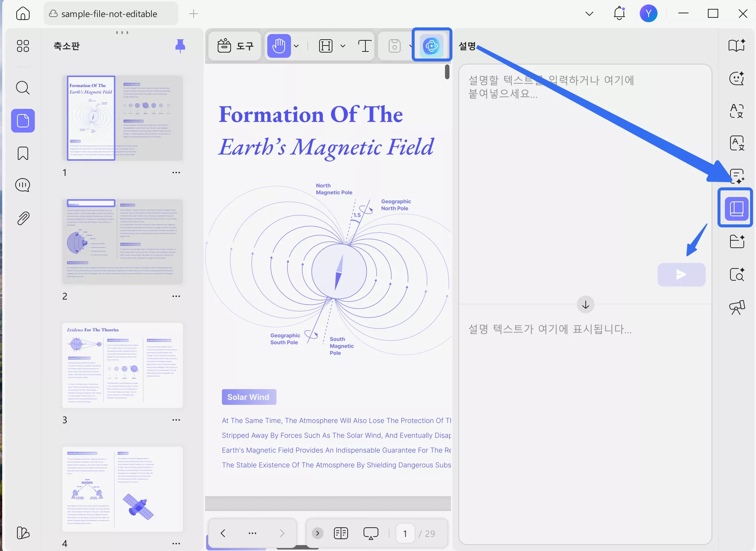The width and height of the screenshot is (756, 551).
Task: Select the text edit tool
Action: 365,46
